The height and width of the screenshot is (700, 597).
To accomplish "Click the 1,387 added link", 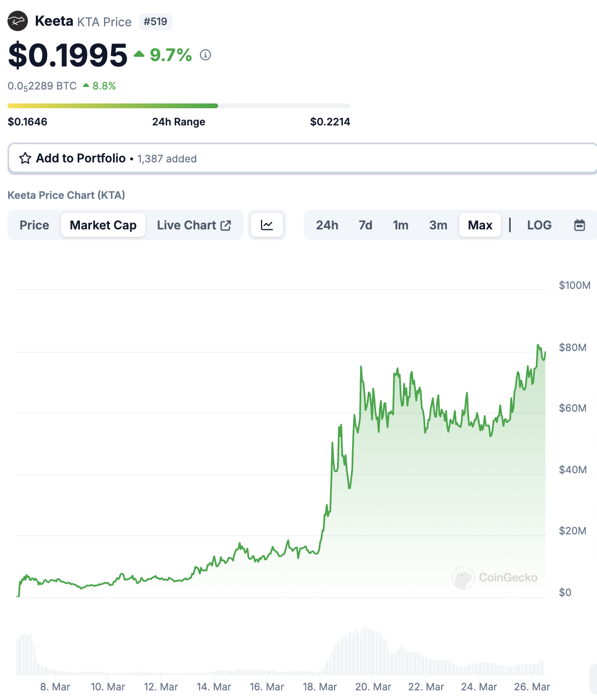I will pyautogui.click(x=167, y=159).
